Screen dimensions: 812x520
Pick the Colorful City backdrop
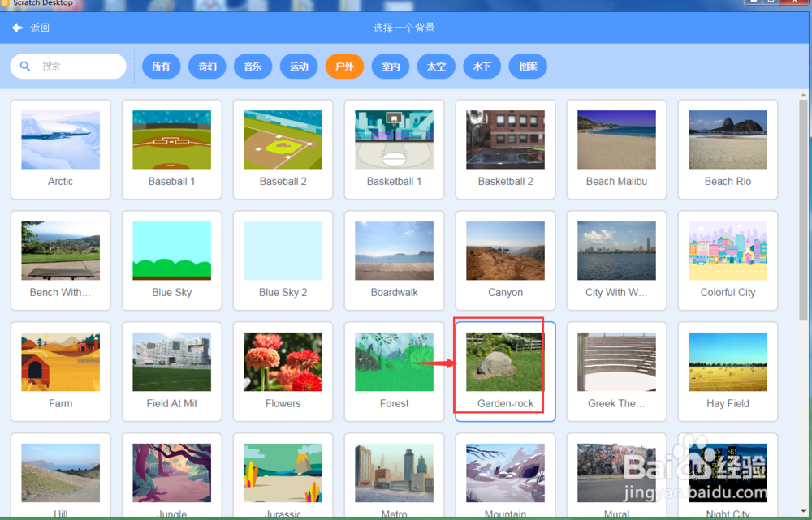point(728,260)
